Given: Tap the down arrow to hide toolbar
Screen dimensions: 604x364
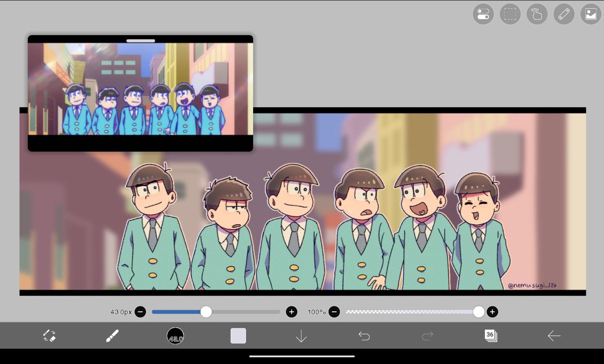Looking at the screenshot, I should [301, 336].
